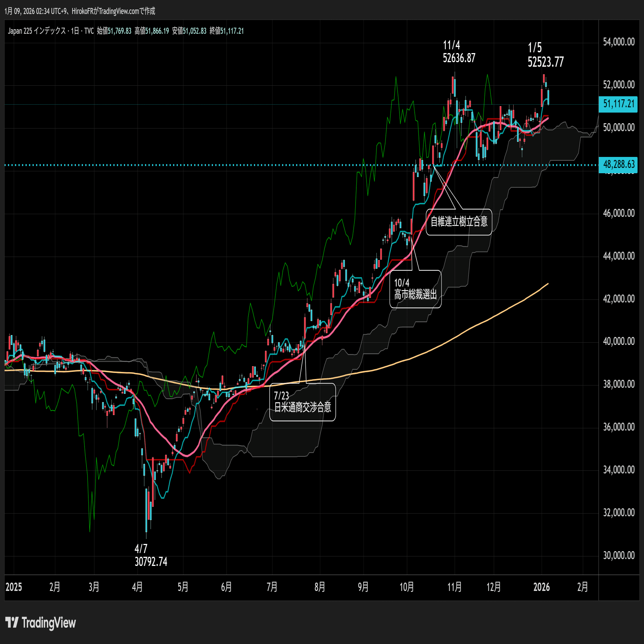Click the 10月 label on time axis
644x644 pixels.
[x=407, y=587]
